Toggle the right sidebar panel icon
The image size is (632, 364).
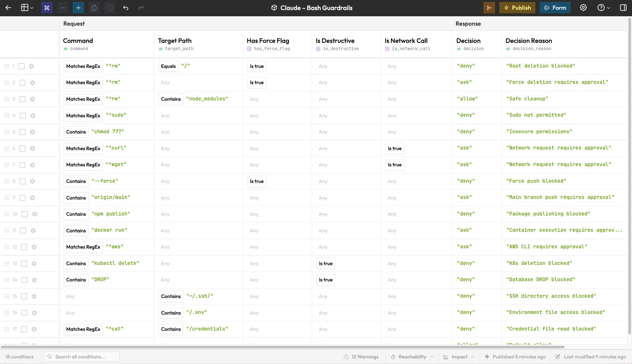(623, 7)
